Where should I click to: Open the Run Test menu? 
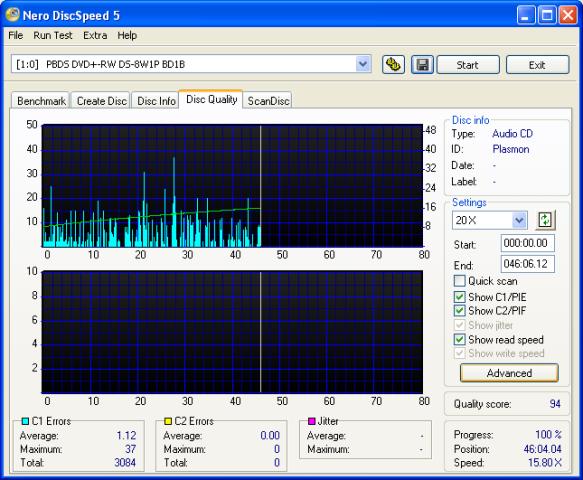pyautogui.click(x=53, y=35)
